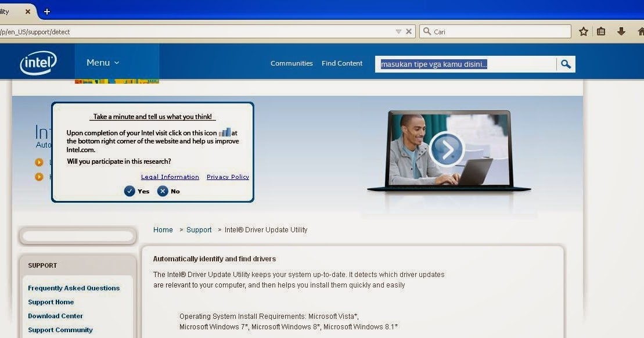
Task: Click the SUPPORT sidebar heading
Action: coord(42,265)
